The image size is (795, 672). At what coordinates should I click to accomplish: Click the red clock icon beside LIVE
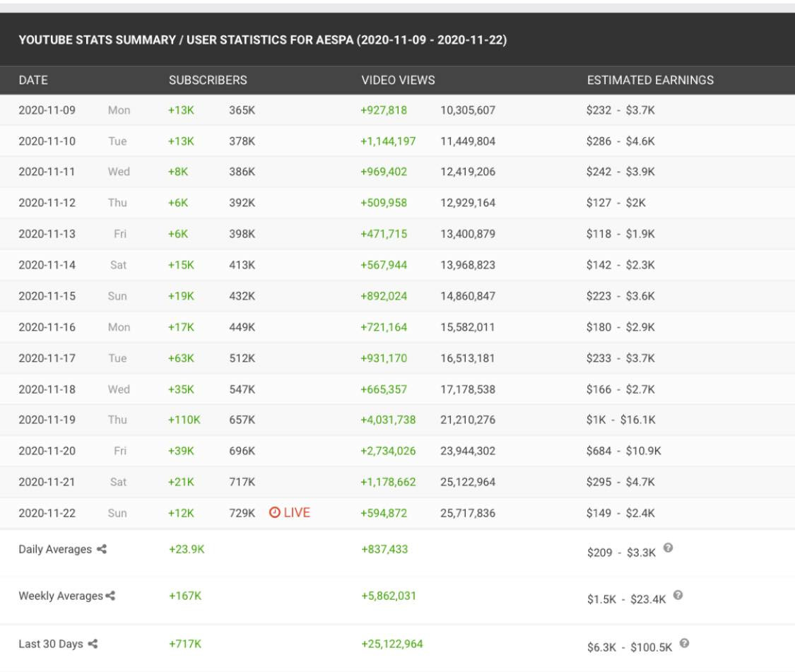274,513
